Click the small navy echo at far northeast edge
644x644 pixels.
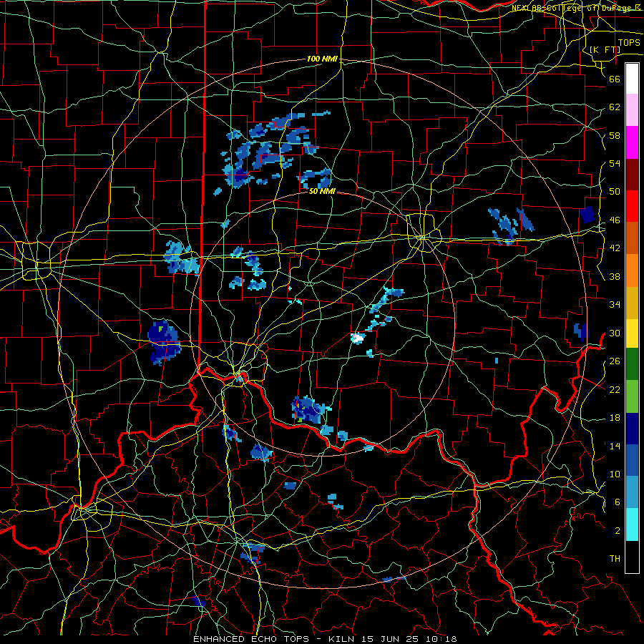click(x=587, y=215)
